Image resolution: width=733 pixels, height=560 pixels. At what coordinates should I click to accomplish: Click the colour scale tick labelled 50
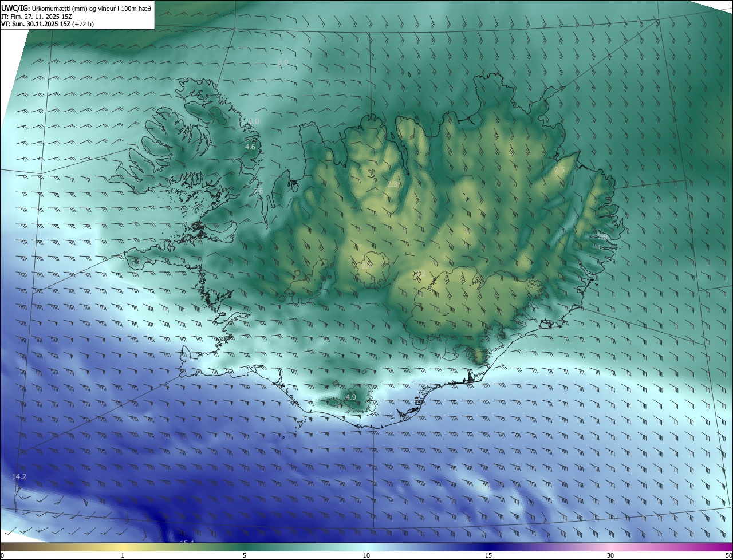(728, 555)
